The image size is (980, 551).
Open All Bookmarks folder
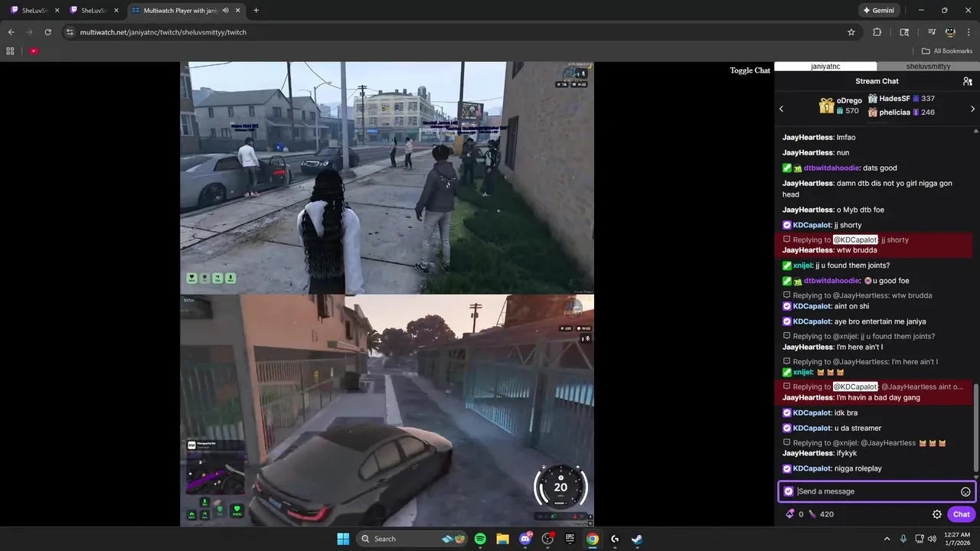[x=947, y=51]
